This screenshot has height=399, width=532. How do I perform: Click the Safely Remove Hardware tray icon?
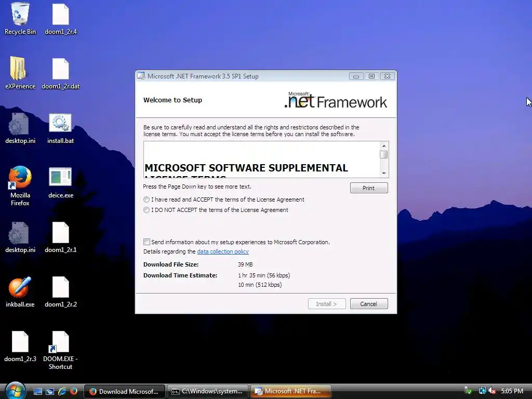click(468, 391)
